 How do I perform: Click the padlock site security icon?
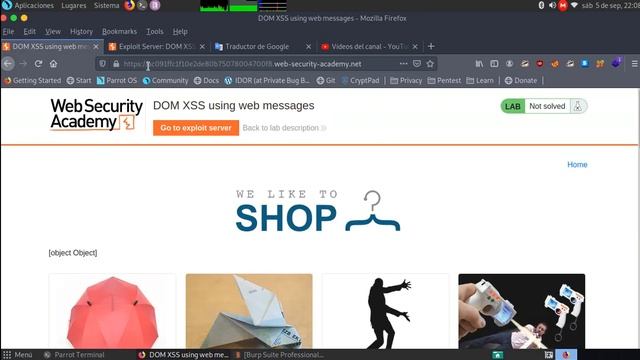pos(116,64)
